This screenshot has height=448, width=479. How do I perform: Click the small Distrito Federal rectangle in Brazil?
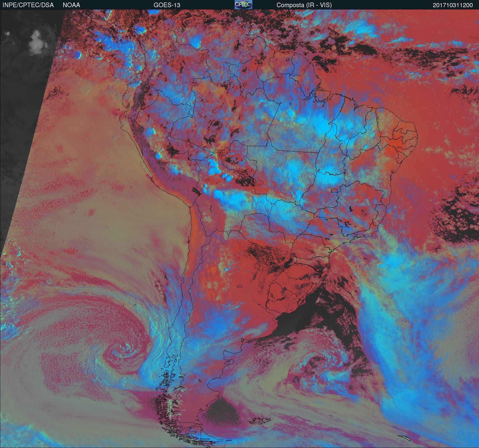tap(334, 190)
